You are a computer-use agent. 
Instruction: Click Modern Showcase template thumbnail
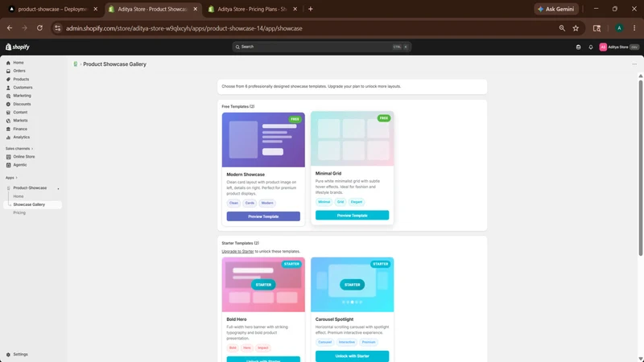pos(263,140)
